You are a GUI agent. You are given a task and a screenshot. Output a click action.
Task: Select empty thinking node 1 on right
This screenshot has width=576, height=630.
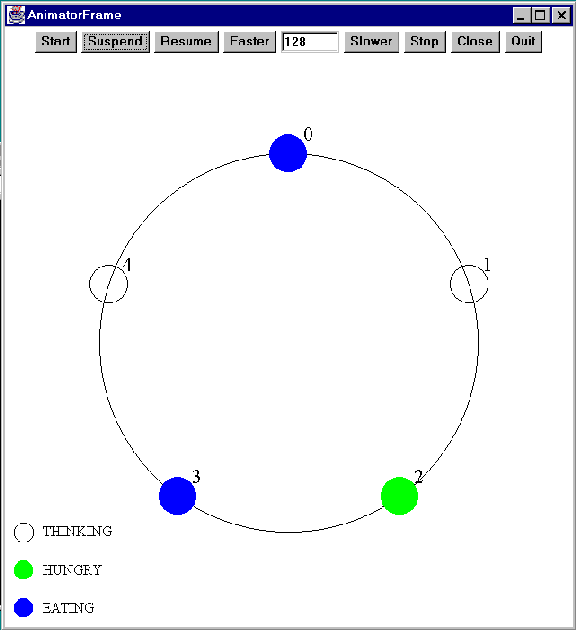[x=469, y=284]
